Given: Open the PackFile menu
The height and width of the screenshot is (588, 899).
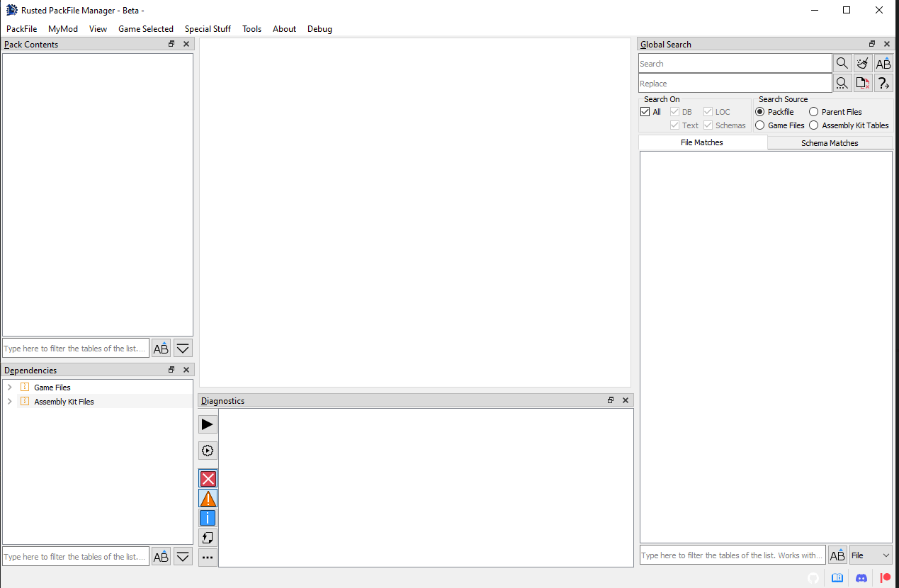Looking at the screenshot, I should [x=21, y=29].
